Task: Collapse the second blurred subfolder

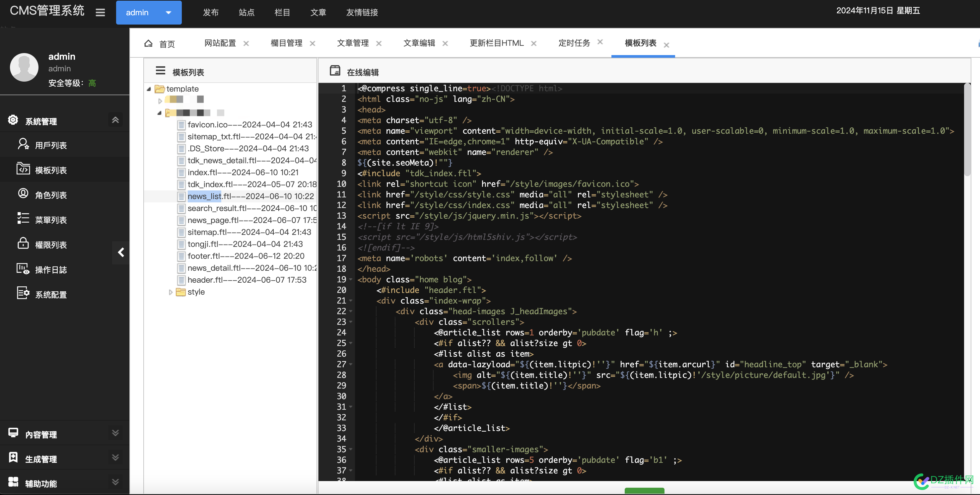Action: click(x=159, y=113)
